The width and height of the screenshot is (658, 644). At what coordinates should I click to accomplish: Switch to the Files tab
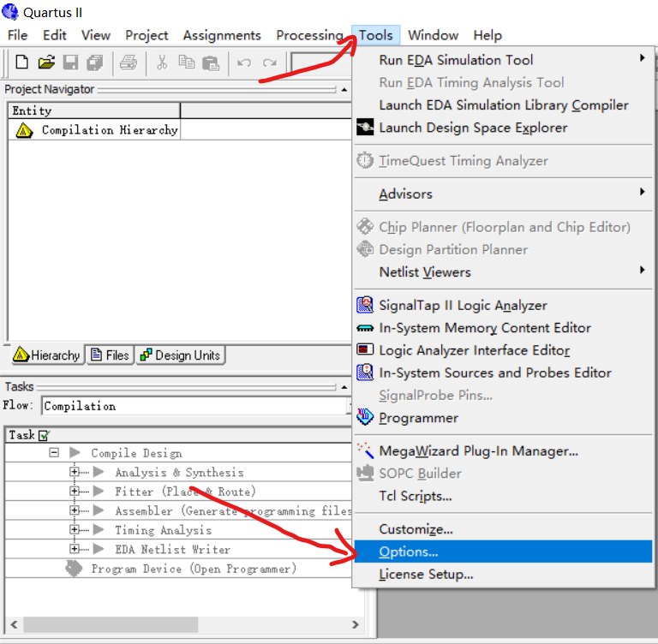click(x=110, y=355)
